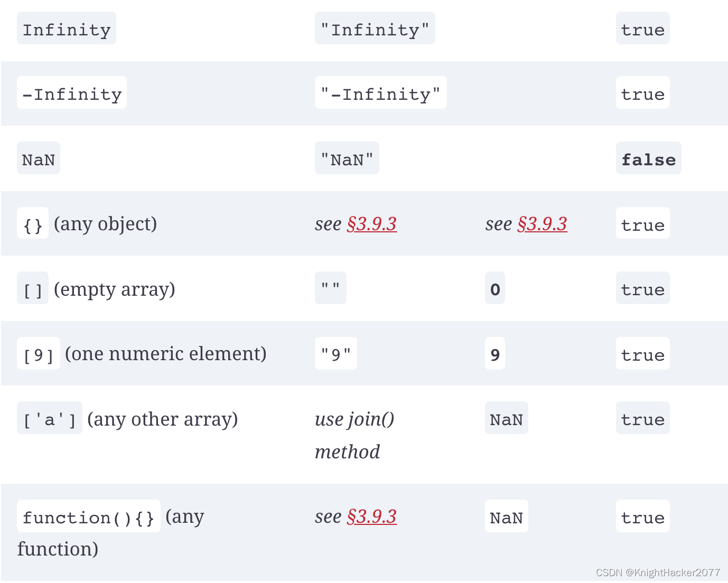The height and width of the screenshot is (583, 728).
Task: Click NaN number value in function row
Action: point(507,516)
